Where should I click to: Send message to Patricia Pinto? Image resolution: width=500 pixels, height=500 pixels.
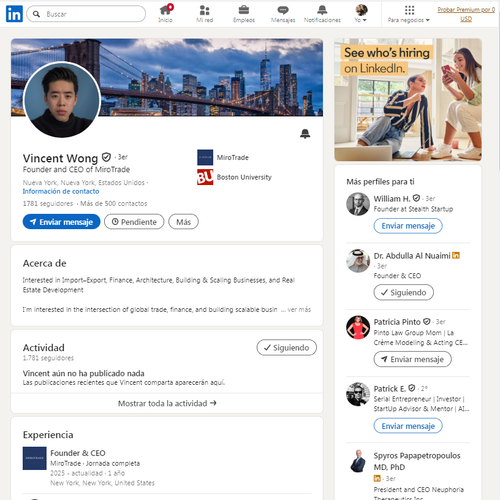[x=413, y=359]
